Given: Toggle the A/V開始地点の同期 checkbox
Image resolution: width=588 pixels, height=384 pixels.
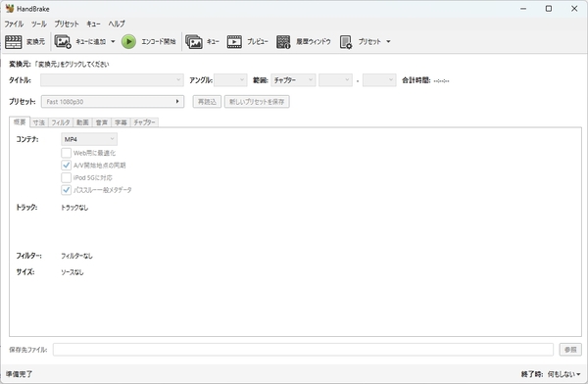Looking at the screenshot, I should coord(66,165).
